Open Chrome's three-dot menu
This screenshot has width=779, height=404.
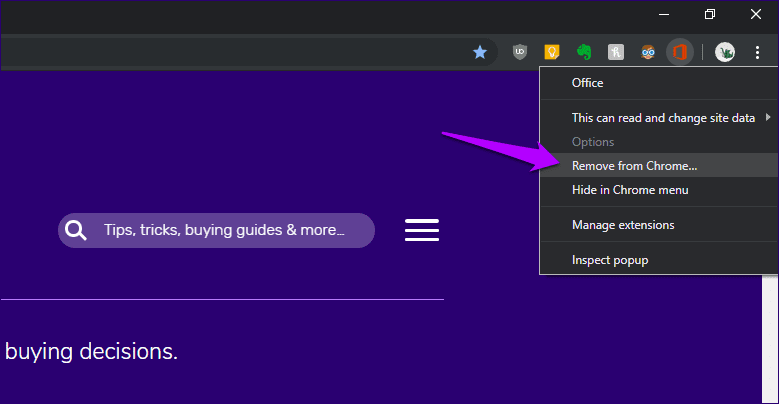coord(757,52)
